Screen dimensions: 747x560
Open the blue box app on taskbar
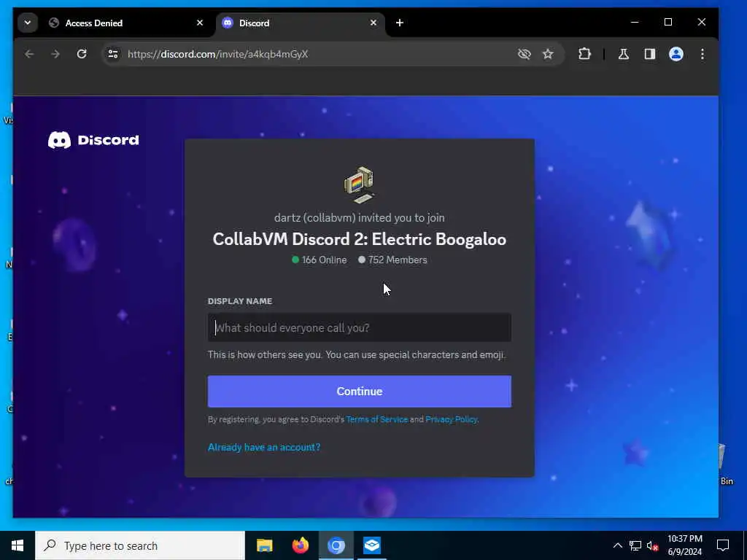371,545
